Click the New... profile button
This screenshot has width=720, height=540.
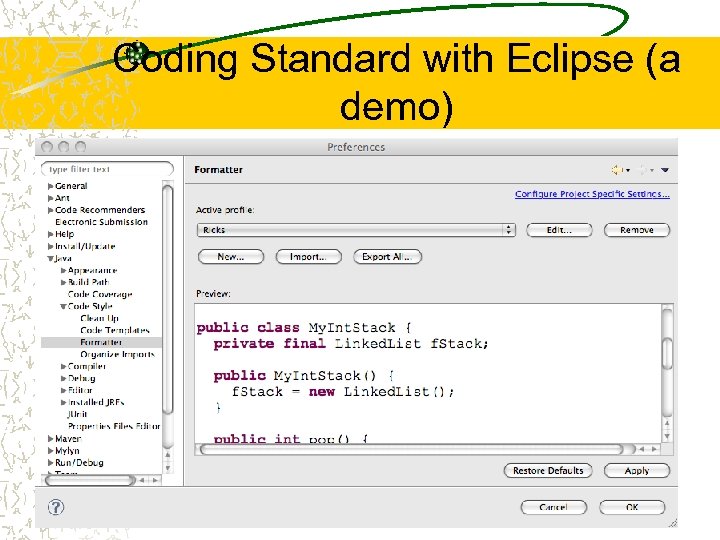coord(231,257)
